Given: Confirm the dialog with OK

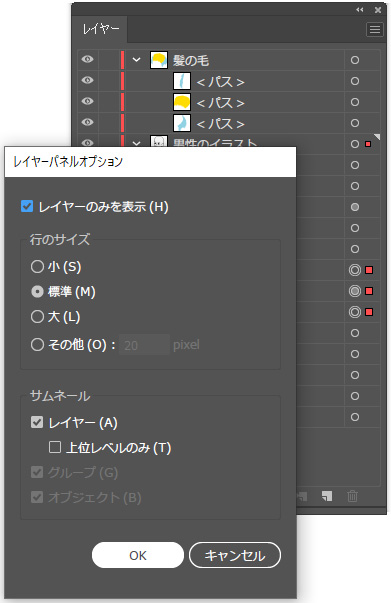Looking at the screenshot, I should 138,555.
